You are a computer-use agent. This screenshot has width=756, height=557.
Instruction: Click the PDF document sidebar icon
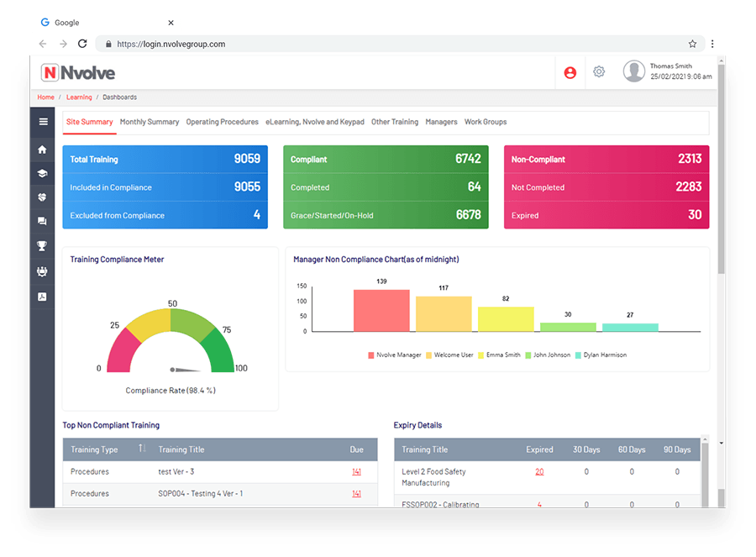[x=42, y=297]
